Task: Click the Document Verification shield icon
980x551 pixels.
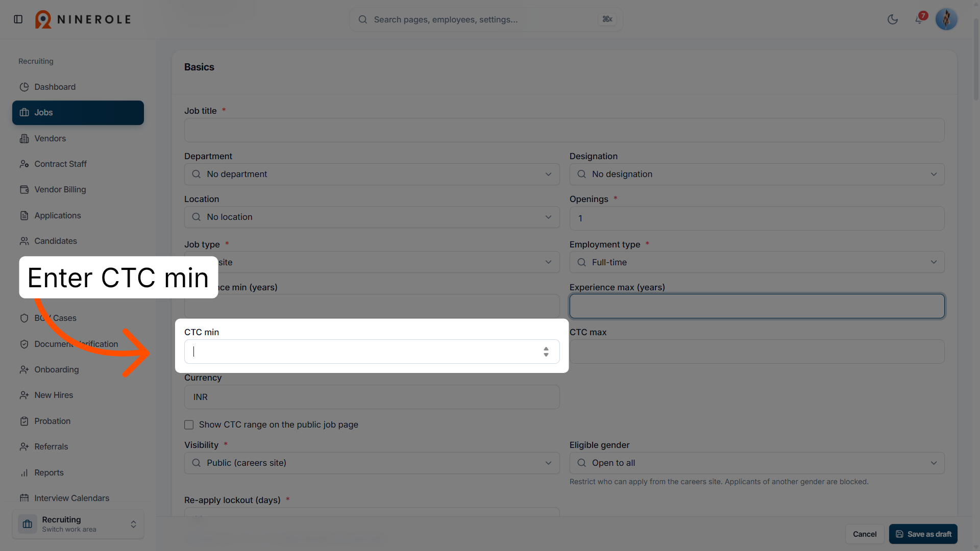Action: (24, 344)
